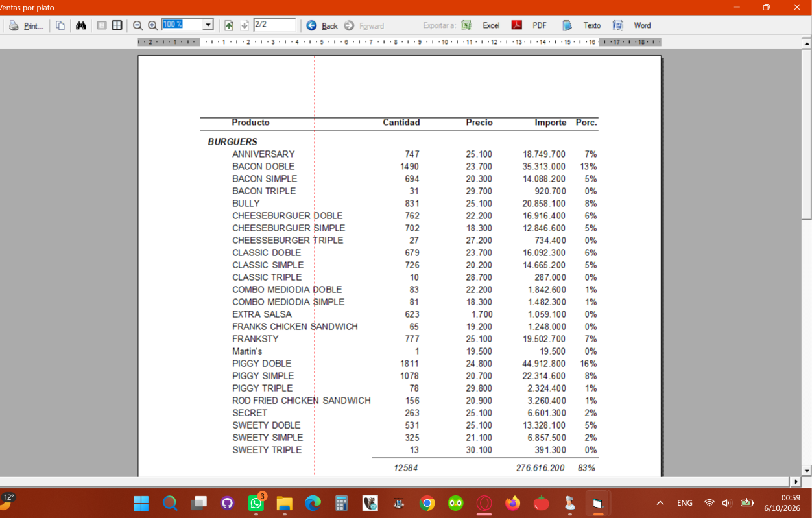This screenshot has width=812, height=518.
Task: Click the SECRET product name
Action: coord(250,413)
